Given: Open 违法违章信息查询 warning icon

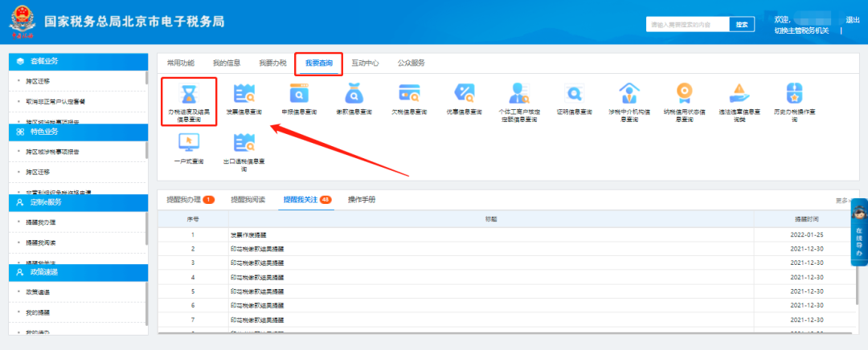Looking at the screenshot, I should pos(739,94).
